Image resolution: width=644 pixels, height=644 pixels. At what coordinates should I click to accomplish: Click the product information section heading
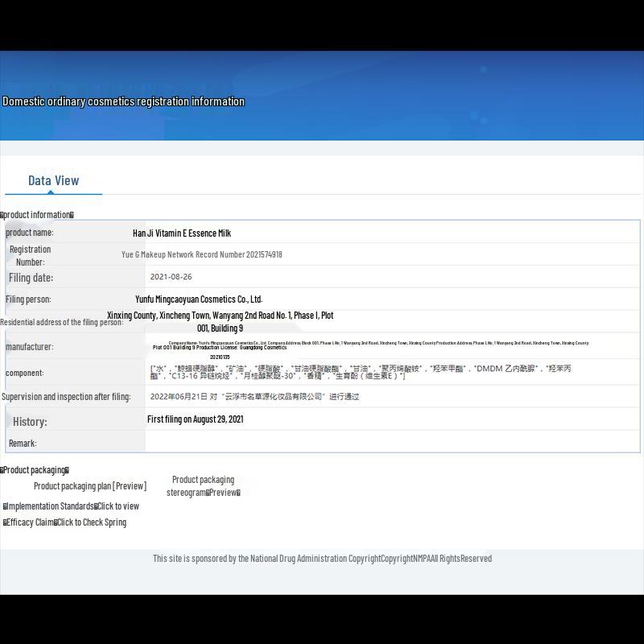coord(37,215)
